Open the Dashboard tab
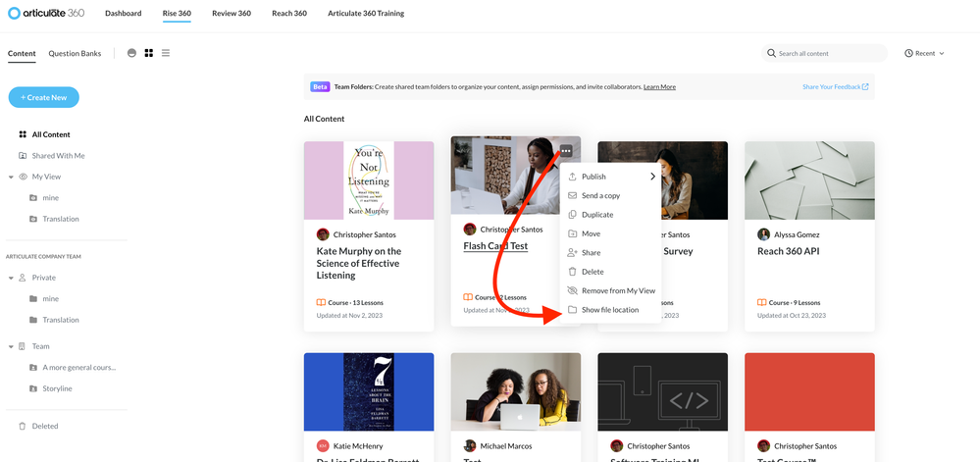The image size is (980, 462). [x=124, y=13]
